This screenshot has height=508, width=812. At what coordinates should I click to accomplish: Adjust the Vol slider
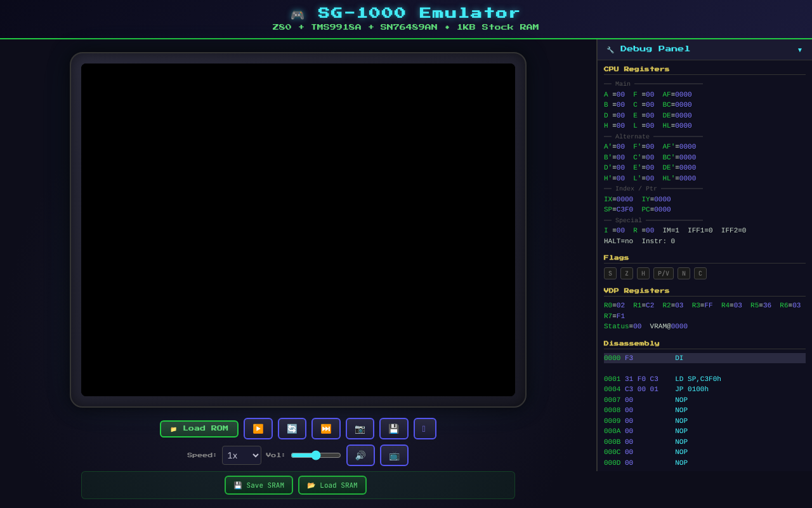coord(316,455)
